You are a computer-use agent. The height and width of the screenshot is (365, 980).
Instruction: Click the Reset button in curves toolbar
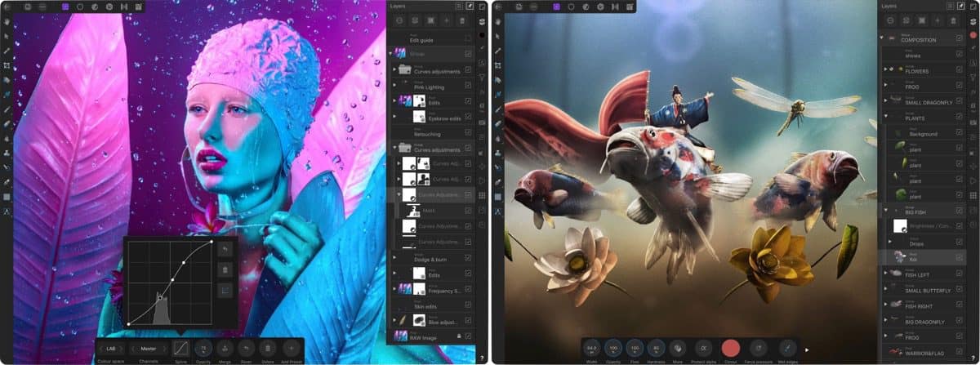click(246, 348)
